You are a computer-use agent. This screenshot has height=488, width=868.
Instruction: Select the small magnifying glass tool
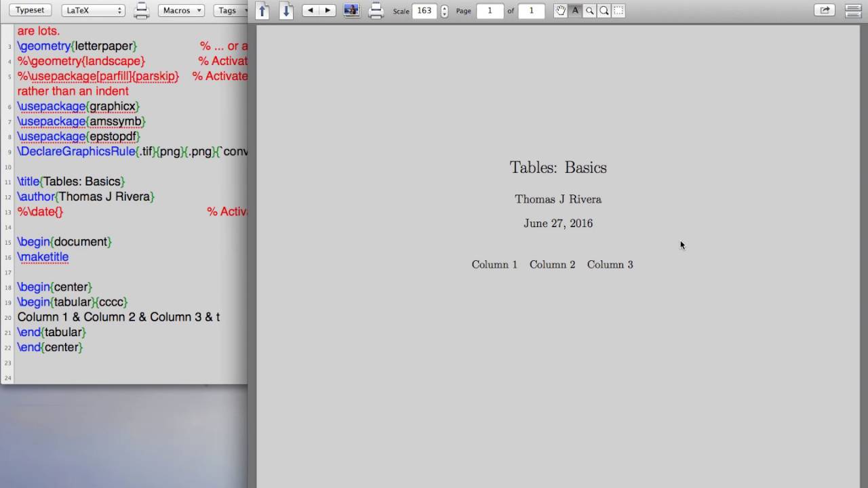[x=589, y=10]
